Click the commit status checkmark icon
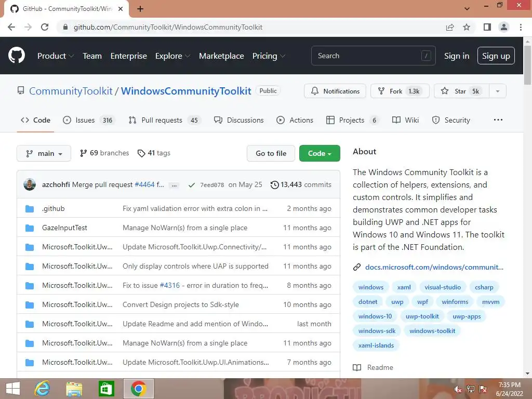532x399 pixels. pos(192,185)
